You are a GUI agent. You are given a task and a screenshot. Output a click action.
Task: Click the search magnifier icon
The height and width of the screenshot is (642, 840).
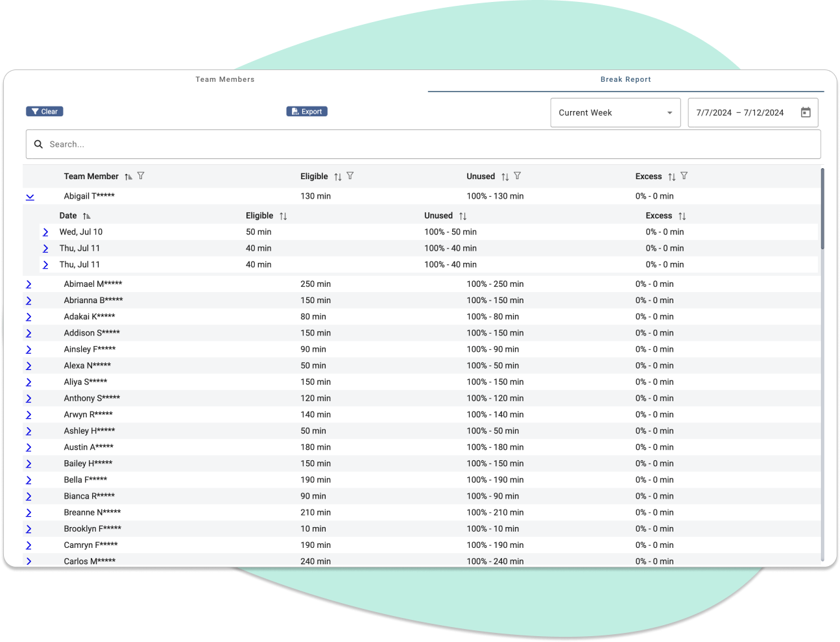[38, 144]
